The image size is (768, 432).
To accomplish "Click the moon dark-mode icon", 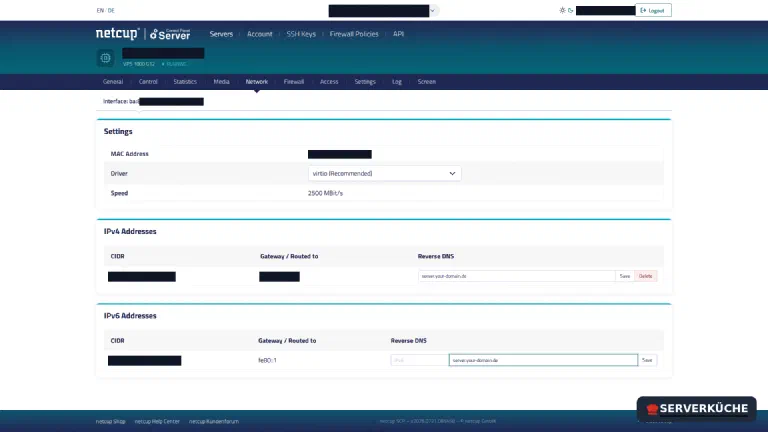I will click(x=571, y=10).
